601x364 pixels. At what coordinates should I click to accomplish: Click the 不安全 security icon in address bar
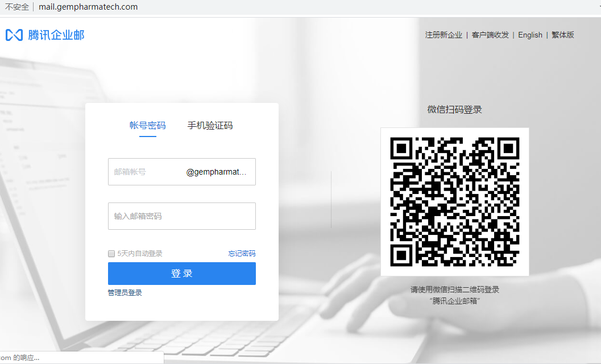[16, 8]
